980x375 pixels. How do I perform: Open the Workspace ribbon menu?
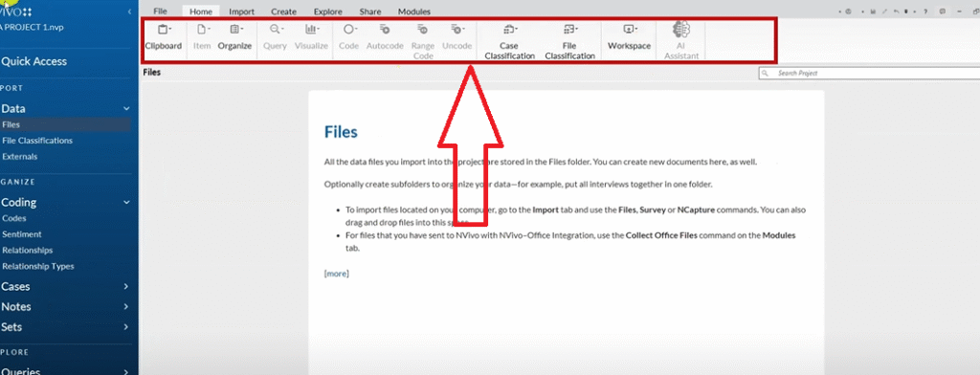tap(630, 37)
